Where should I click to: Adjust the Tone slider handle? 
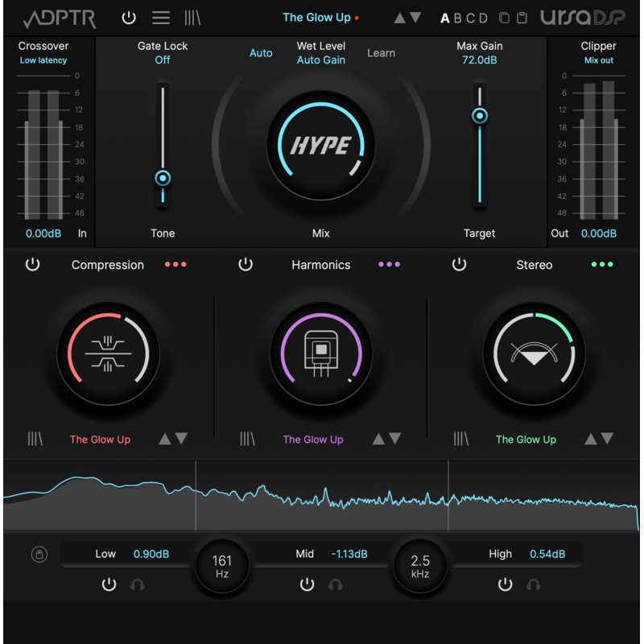163,178
